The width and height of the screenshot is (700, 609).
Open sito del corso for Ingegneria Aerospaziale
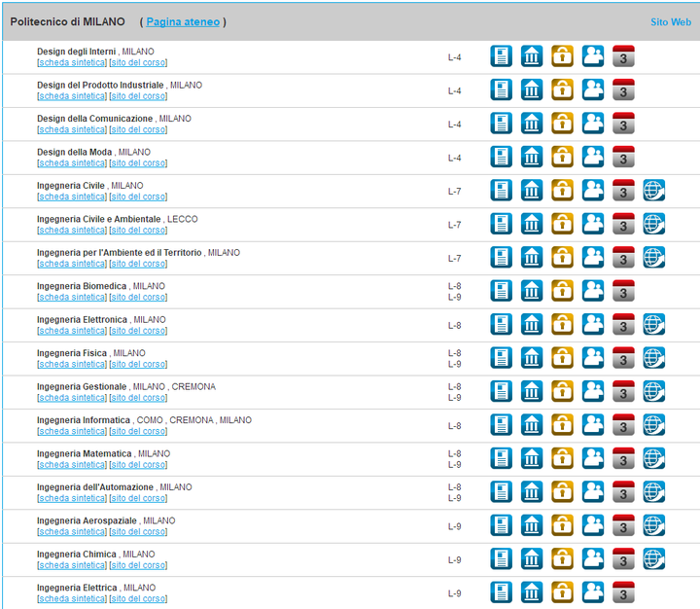(138, 532)
